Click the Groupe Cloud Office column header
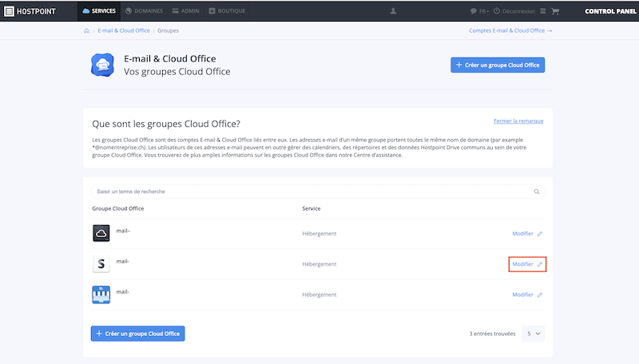Image resolution: width=639 pixels, height=364 pixels. [x=117, y=208]
